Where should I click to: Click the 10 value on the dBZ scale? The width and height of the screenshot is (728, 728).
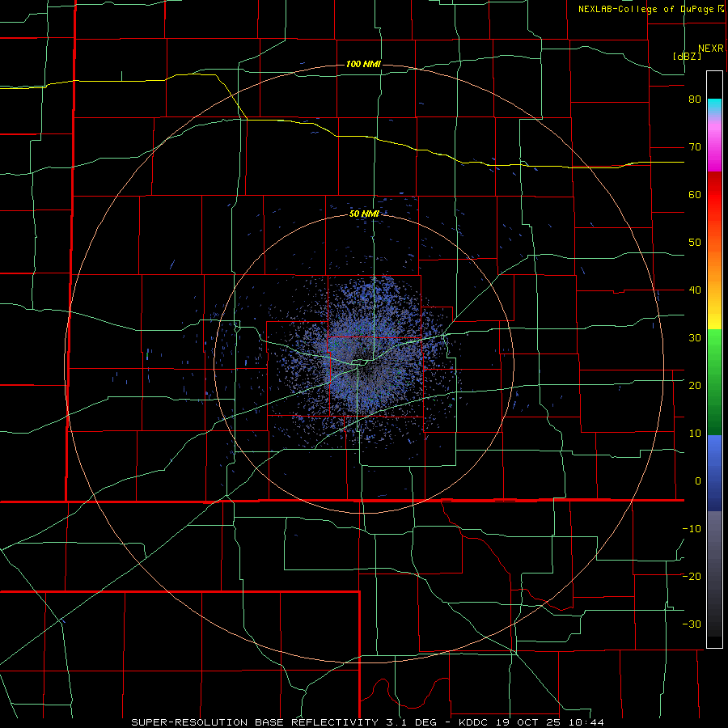point(695,434)
